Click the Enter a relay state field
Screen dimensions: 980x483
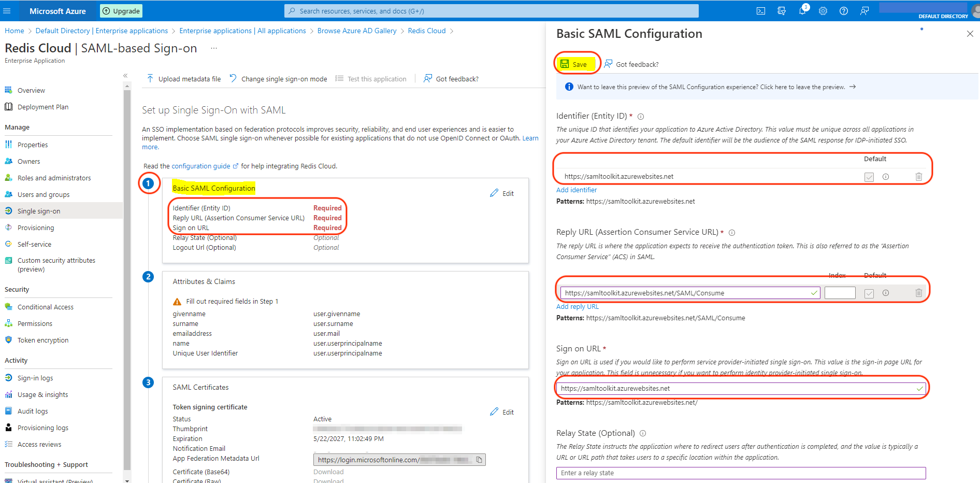[741, 473]
